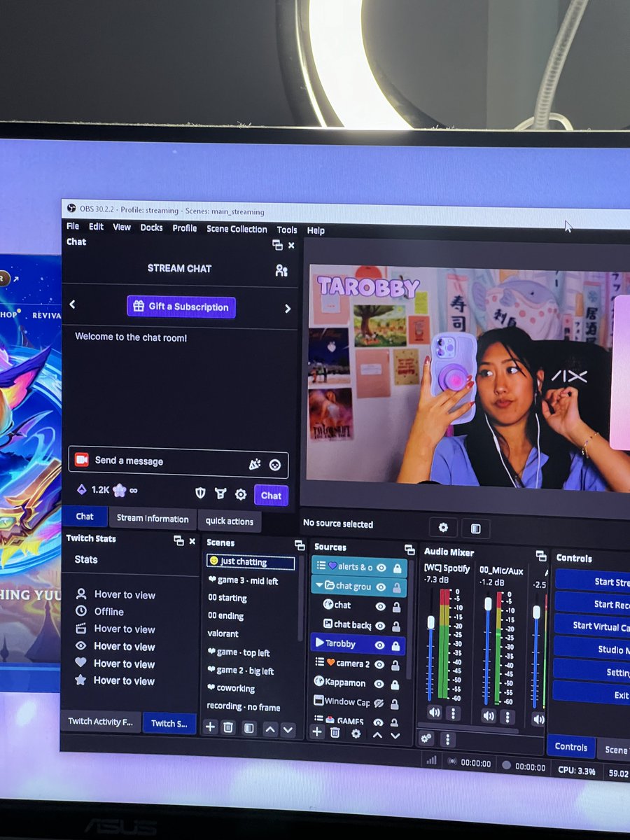Select the valorant scene
The image size is (630, 840).
coord(223,633)
